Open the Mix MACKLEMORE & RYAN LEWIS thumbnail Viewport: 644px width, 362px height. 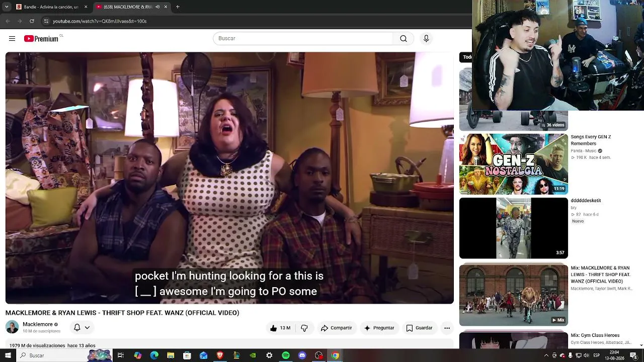point(514,295)
